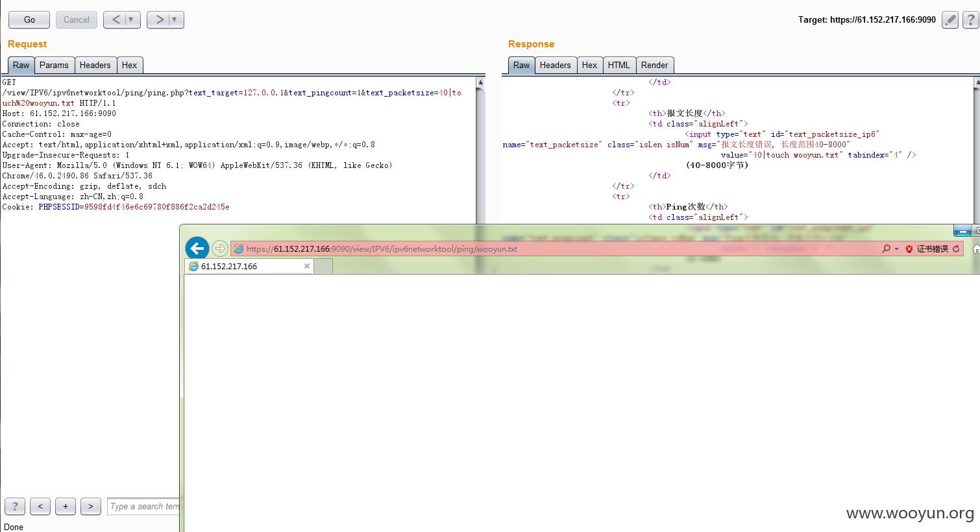Minimize the browser window
This screenshot has height=532, width=980.
[962, 231]
